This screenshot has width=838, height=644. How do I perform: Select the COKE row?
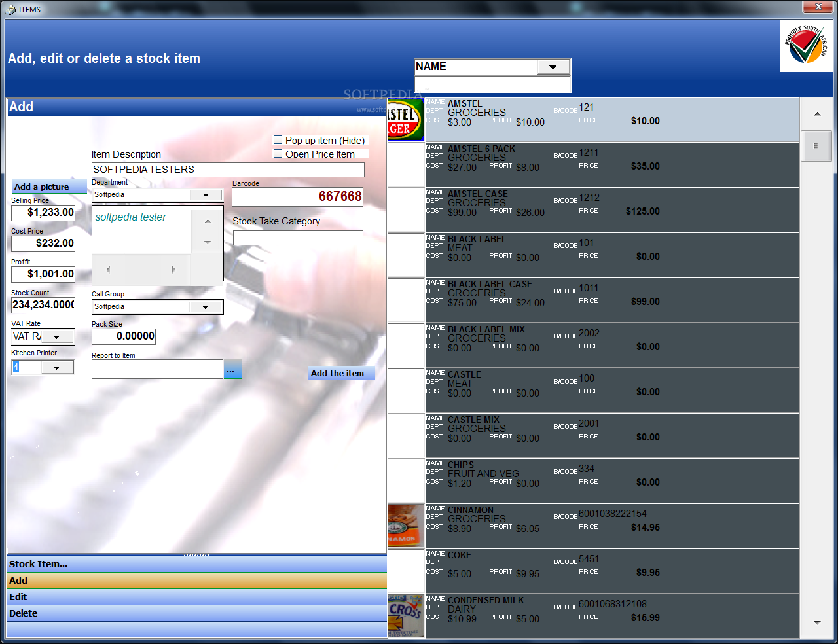pyautogui.click(x=594, y=571)
